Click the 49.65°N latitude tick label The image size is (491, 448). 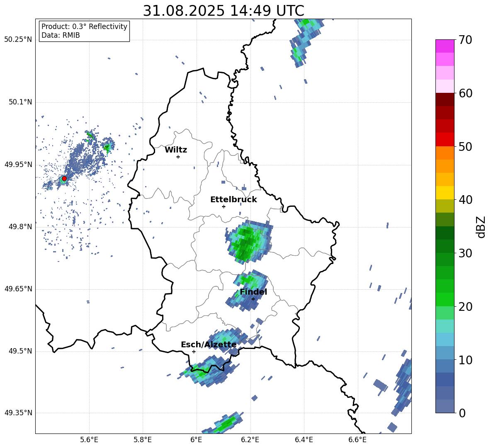(18, 289)
